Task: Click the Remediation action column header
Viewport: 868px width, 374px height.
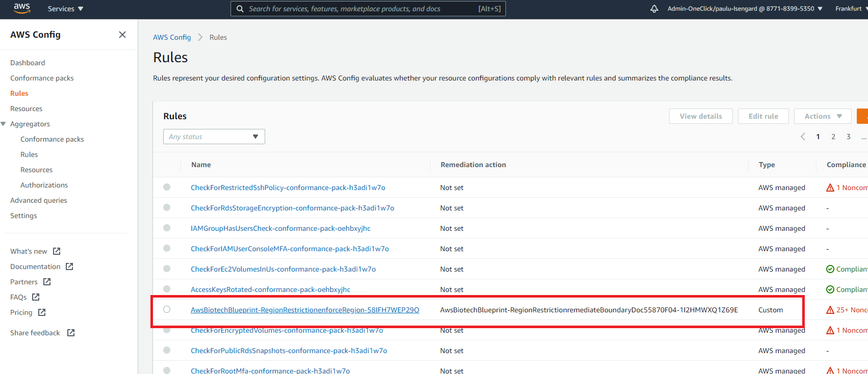Action: point(473,165)
